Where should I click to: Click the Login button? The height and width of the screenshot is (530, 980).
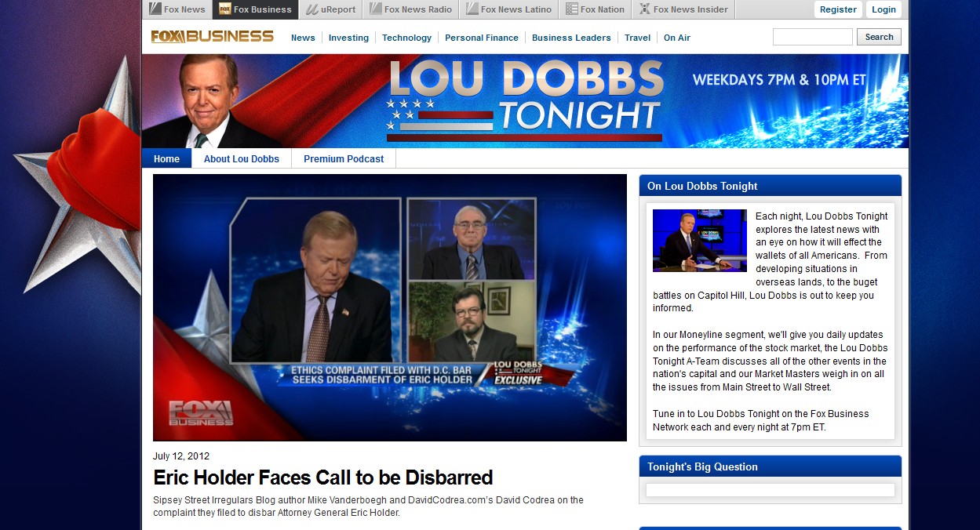click(x=883, y=9)
